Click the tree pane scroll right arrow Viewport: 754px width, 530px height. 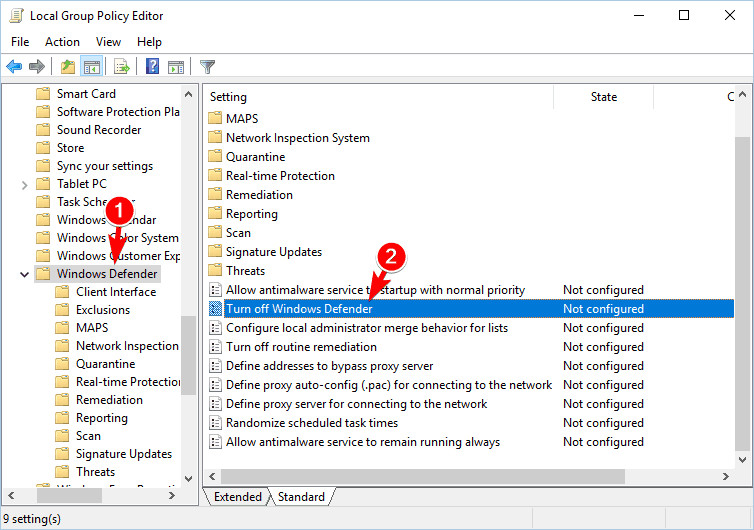tap(172, 495)
